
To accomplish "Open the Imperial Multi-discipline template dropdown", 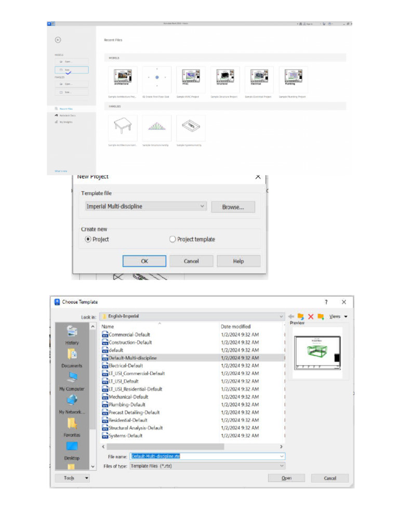I will tap(146, 206).
